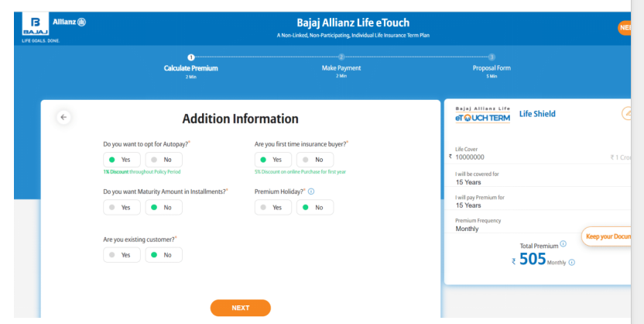Click the Keep your Documents popup
644x324 pixels.
(606, 236)
